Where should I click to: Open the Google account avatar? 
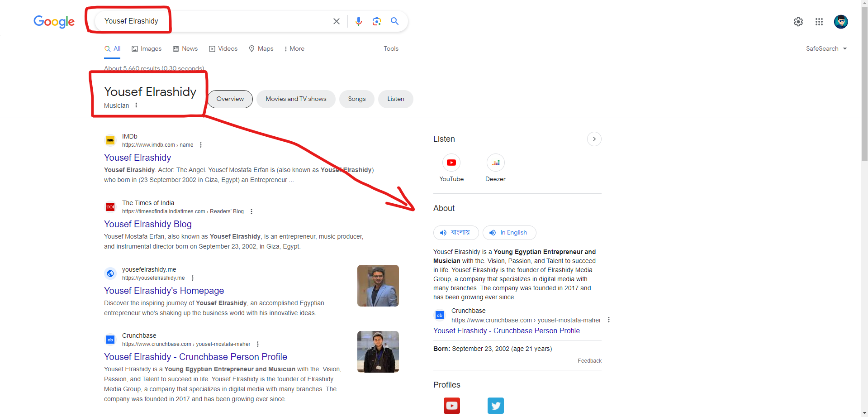pos(841,22)
